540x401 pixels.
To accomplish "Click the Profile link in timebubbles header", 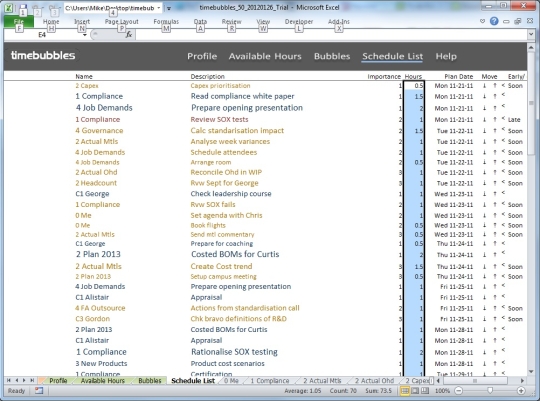I will [x=202, y=56].
